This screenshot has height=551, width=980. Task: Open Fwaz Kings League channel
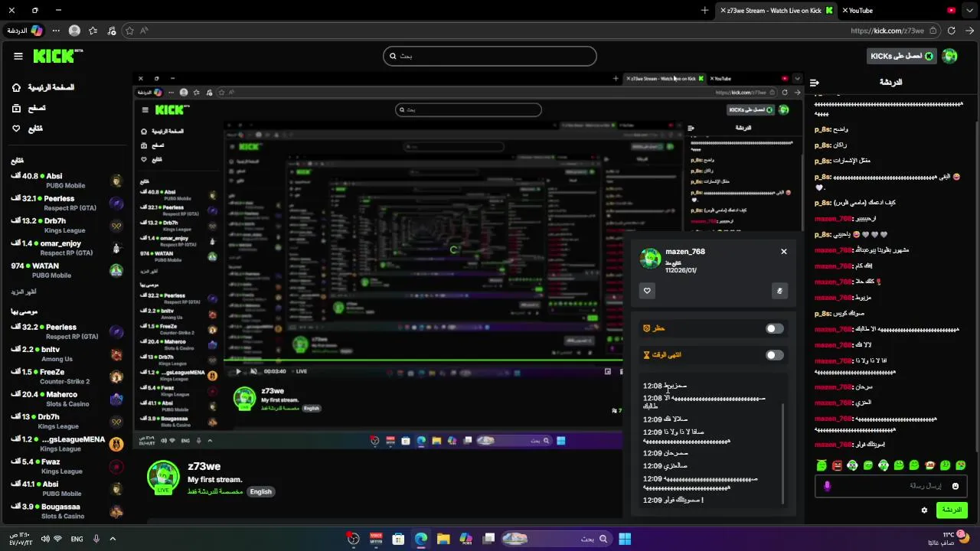pos(66,466)
